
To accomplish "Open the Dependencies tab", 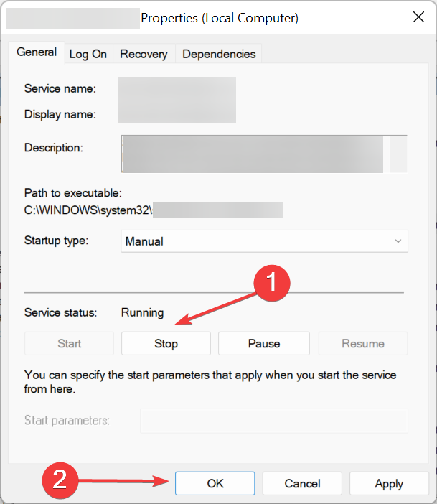I will click(219, 54).
